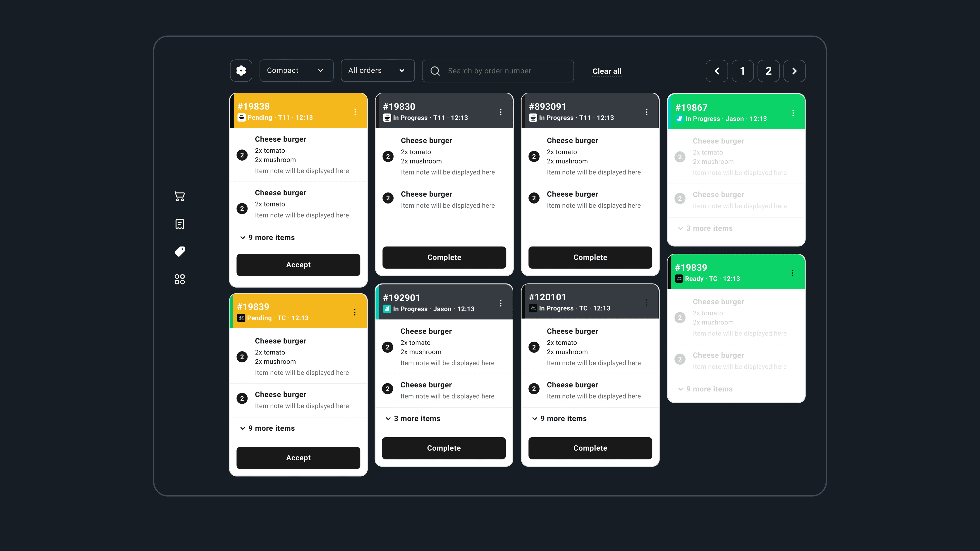
Task: Open the All orders filter dropdown
Action: point(377,71)
